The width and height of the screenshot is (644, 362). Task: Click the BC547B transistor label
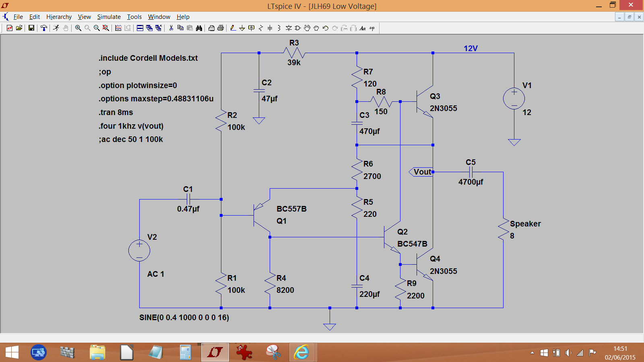(412, 244)
